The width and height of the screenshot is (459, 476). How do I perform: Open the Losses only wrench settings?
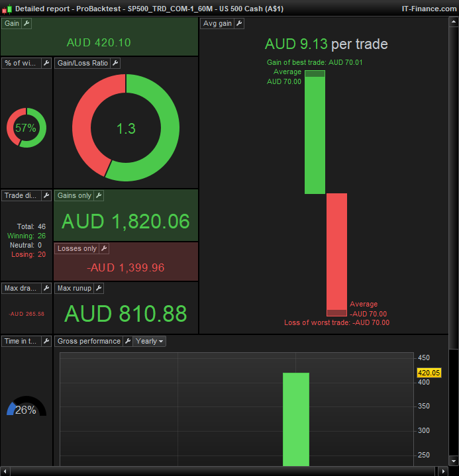[x=103, y=248]
